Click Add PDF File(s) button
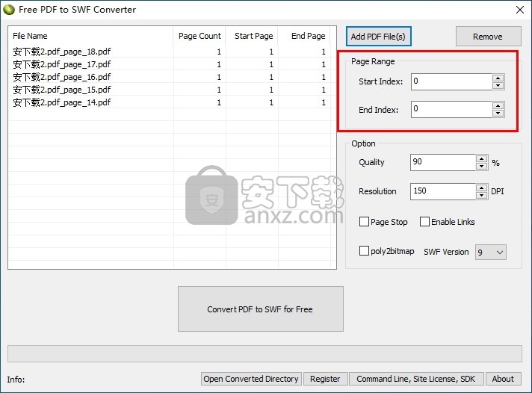Image resolution: width=532 pixels, height=393 pixels. pyautogui.click(x=378, y=37)
